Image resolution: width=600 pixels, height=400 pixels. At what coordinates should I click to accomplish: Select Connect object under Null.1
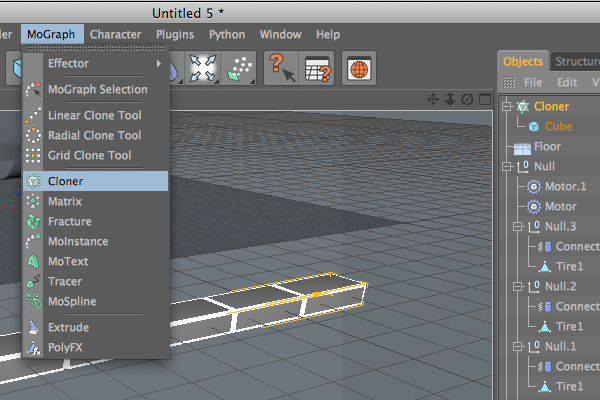point(577,366)
